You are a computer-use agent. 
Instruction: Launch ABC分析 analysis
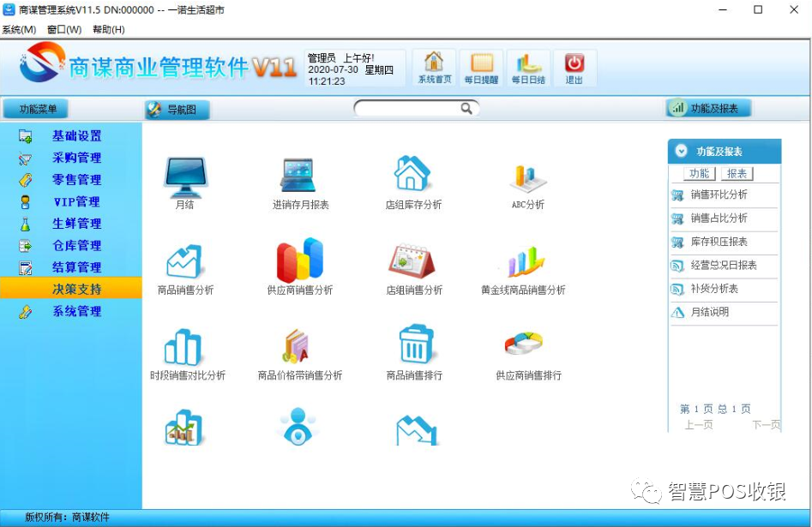click(x=526, y=180)
